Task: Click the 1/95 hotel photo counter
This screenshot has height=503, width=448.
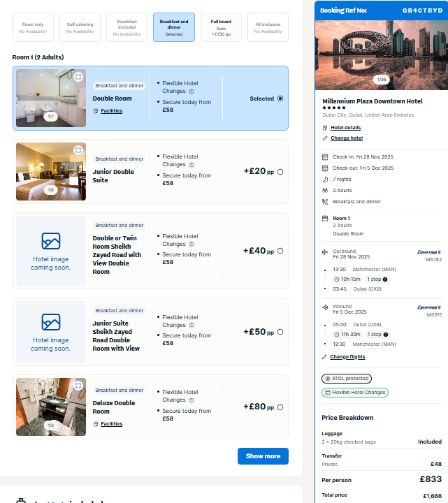Action: click(x=382, y=80)
